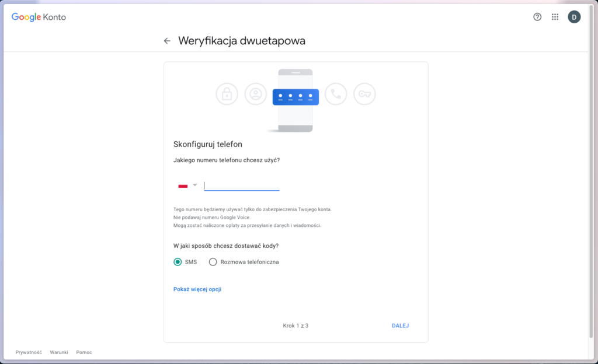This screenshot has width=598, height=364.
Task: Open the Pomoc footer link
Action: click(x=84, y=352)
